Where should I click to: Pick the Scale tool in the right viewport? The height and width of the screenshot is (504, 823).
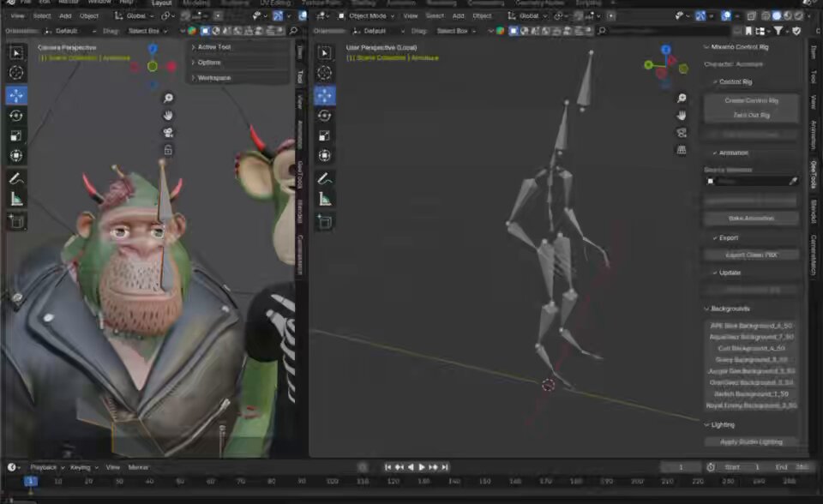(324, 136)
